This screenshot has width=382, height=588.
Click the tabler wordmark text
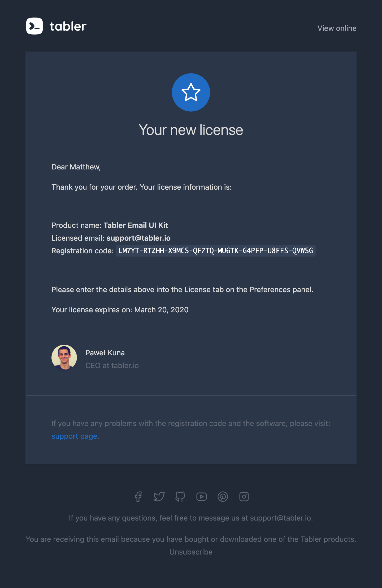click(68, 26)
